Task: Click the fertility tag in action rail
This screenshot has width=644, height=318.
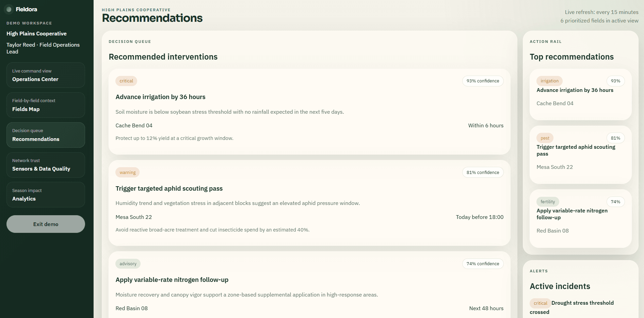Action: (x=548, y=202)
